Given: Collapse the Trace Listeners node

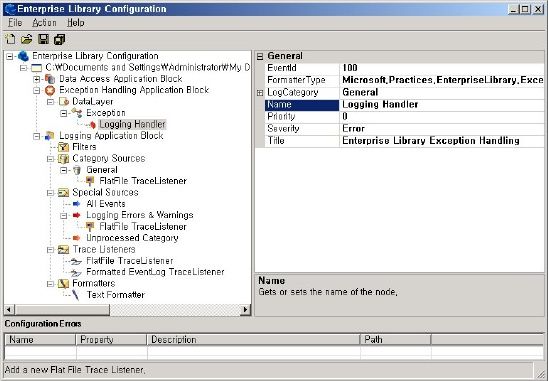Looking at the screenshot, I should [x=50, y=250].
